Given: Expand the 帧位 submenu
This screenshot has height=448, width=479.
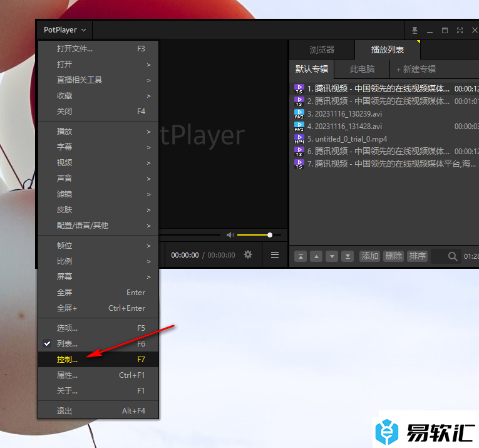Looking at the screenshot, I should [x=98, y=246].
